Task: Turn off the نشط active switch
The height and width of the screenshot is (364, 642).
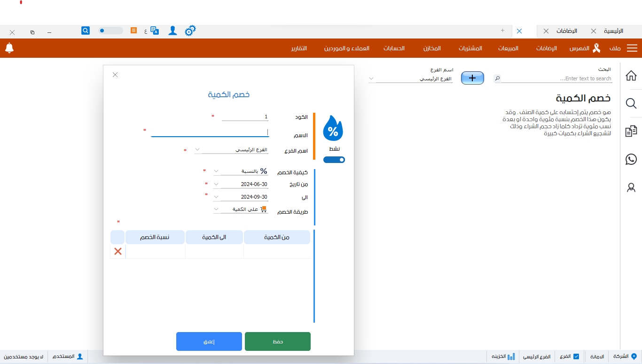Action: (334, 160)
